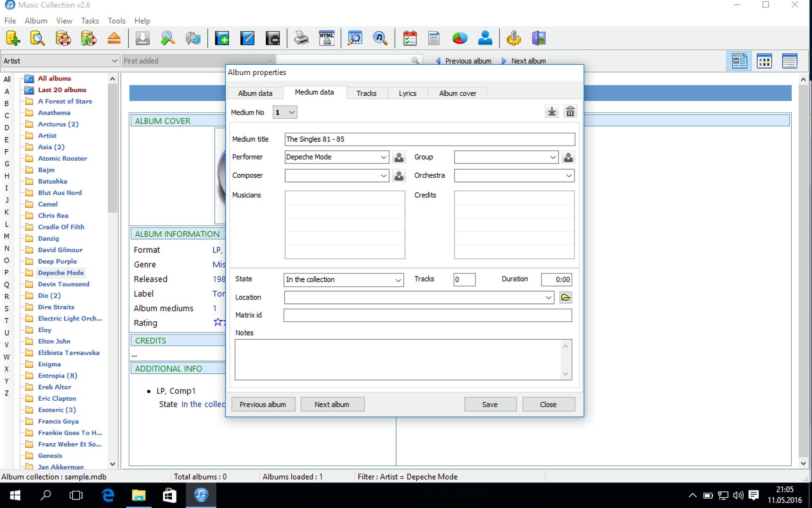The width and height of the screenshot is (812, 508).
Task: Expand the Group dropdown
Action: pos(553,157)
